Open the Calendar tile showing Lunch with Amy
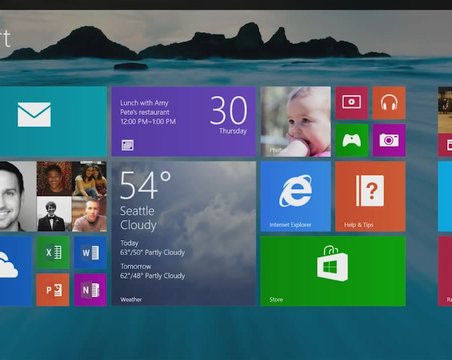 click(x=184, y=122)
